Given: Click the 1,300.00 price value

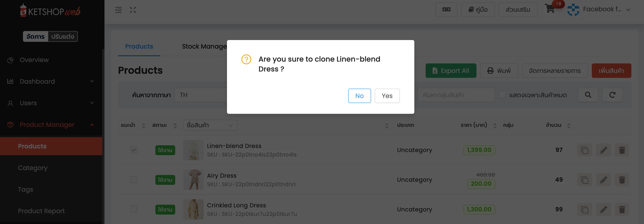Looking at the screenshot, I should (x=479, y=210).
